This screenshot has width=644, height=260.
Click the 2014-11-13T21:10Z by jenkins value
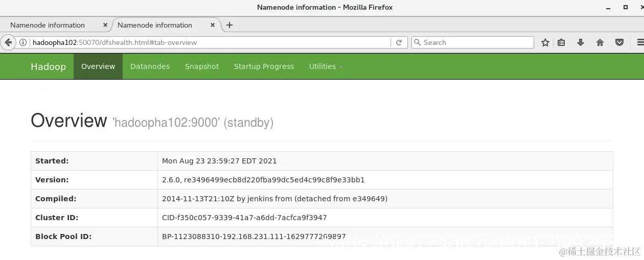click(274, 199)
